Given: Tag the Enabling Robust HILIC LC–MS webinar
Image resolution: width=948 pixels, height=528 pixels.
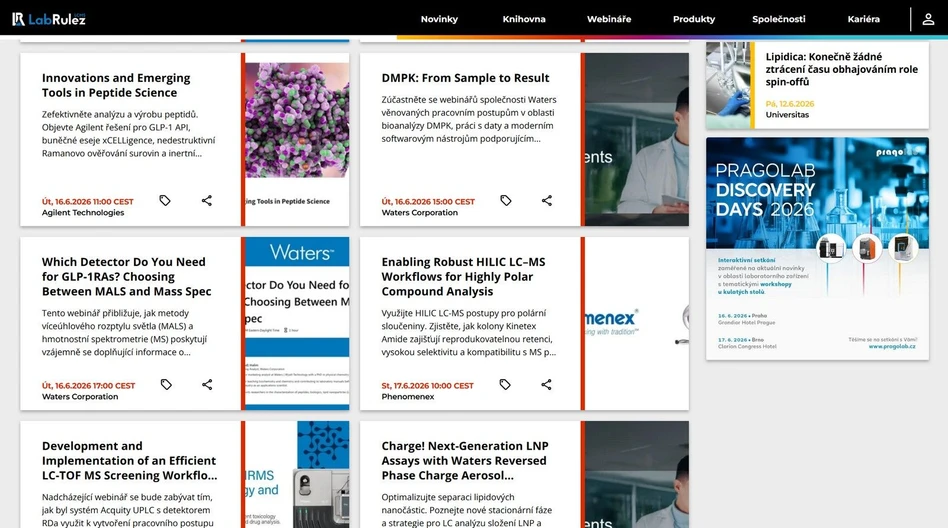Looking at the screenshot, I should pyautogui.click(x=505, y=384).
